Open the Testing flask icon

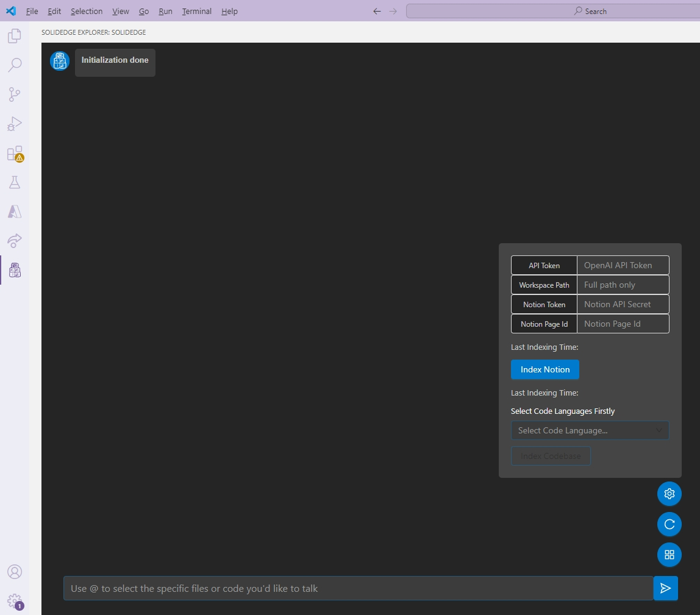15,182
